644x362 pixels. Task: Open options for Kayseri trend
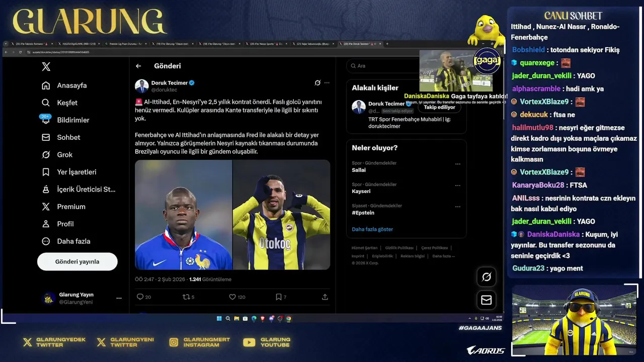458,185
